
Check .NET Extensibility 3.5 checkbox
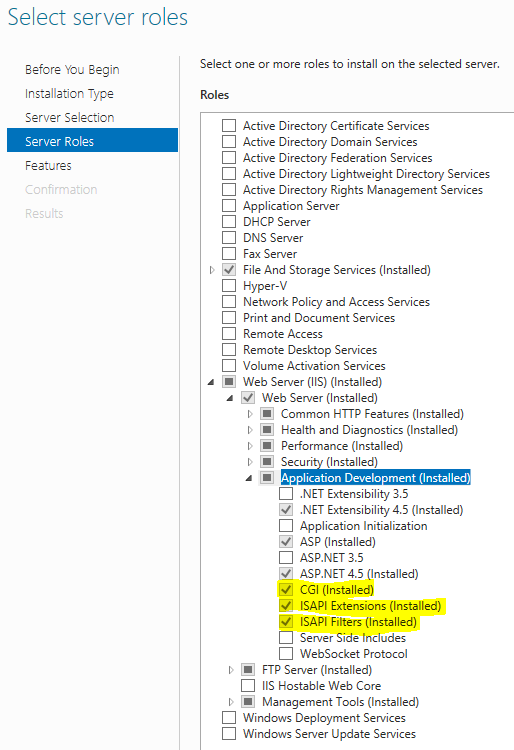[x=286, y=494]
